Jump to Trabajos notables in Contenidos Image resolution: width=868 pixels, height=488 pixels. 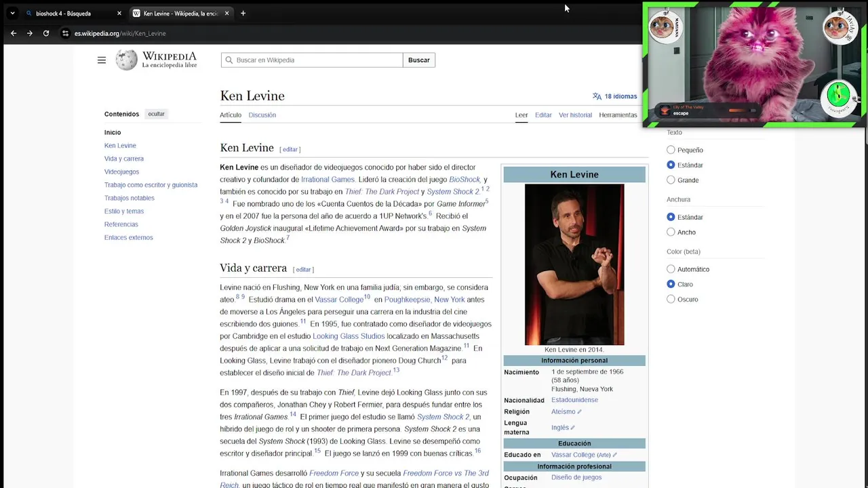click(130, 198)
